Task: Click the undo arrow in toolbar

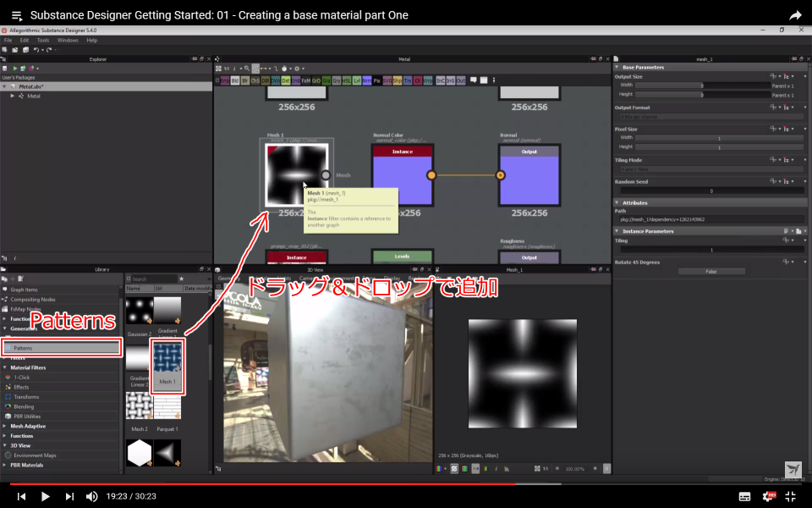Action: 36,50
